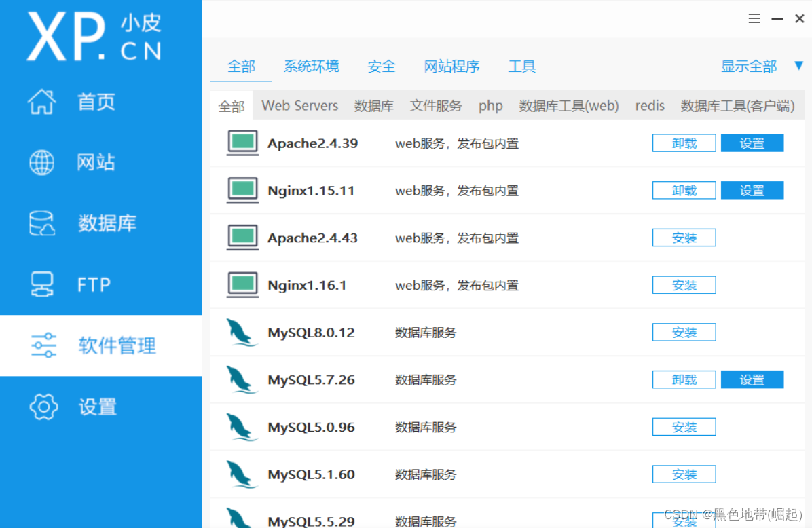Select the php sub-tab
The width and height of the screenshot is (812, 528).
490,106
